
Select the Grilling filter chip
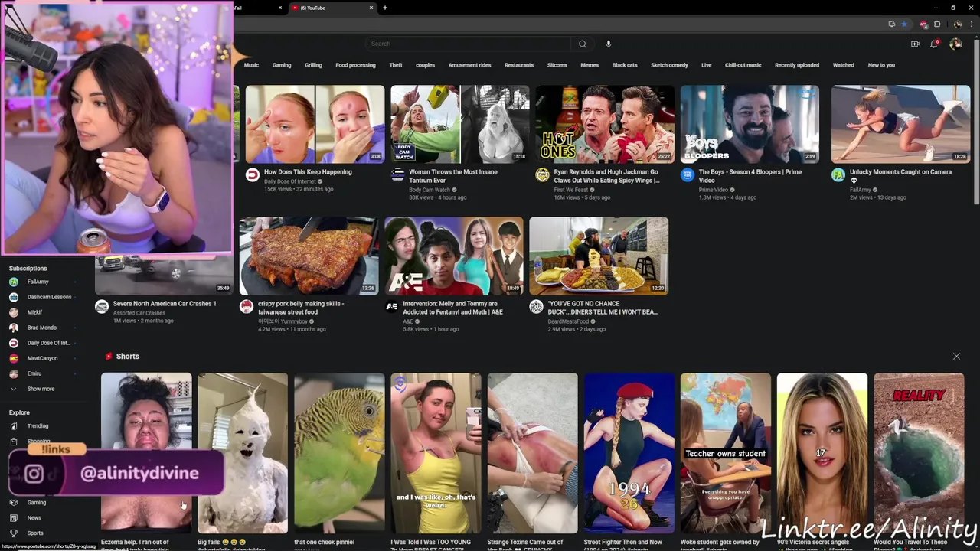click(x=313, y=65)
